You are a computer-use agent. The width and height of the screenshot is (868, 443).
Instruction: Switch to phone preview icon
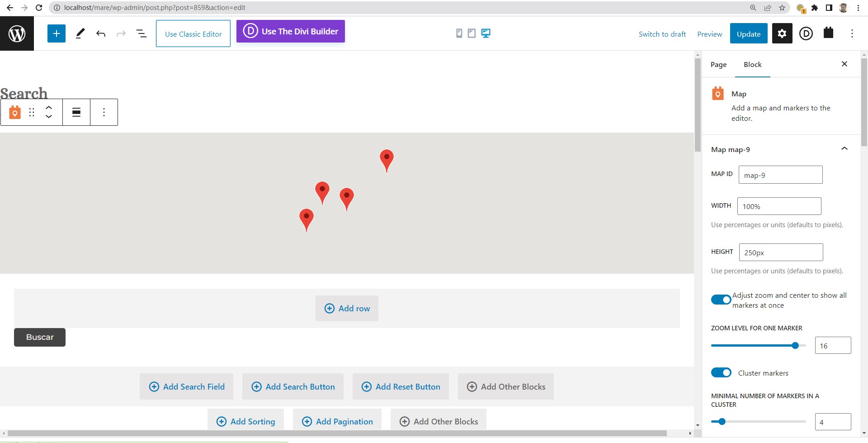[459, 33]
